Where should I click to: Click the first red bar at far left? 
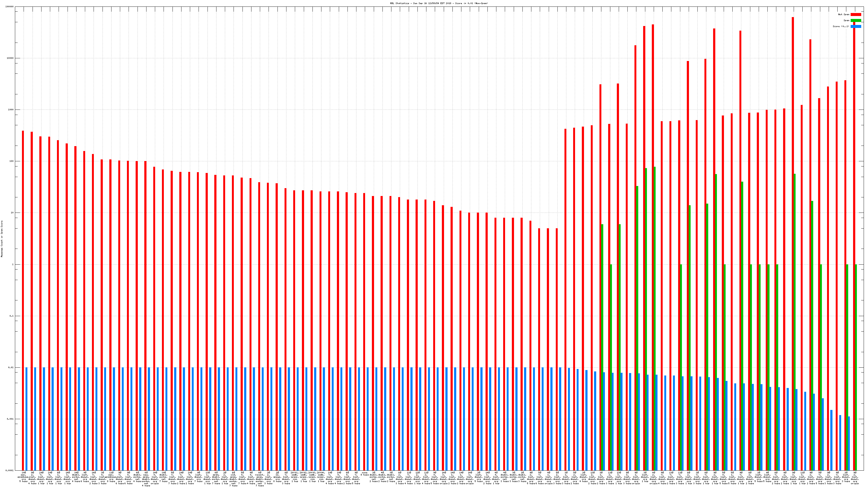click(23, 300)
